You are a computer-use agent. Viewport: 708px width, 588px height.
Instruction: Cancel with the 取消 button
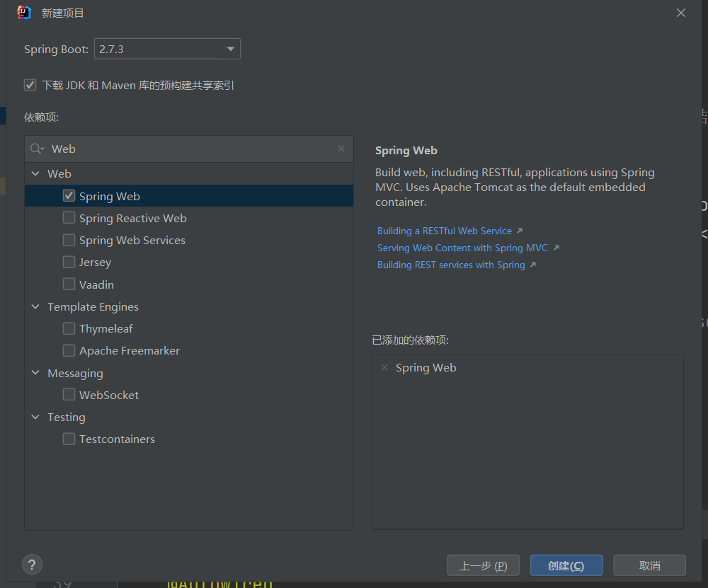649,565
